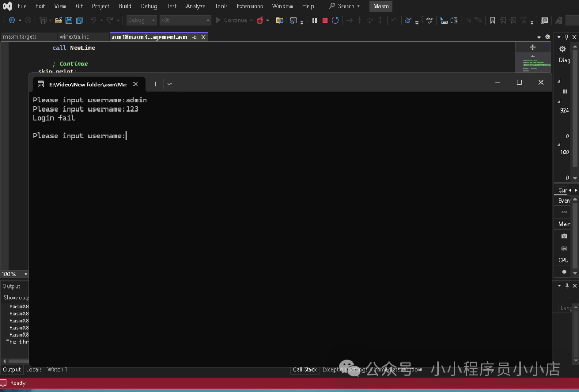The height and width of the screenshot is (392, 579).
Task: Switch to the winextra.inc tab
Action: coord(74,37)
